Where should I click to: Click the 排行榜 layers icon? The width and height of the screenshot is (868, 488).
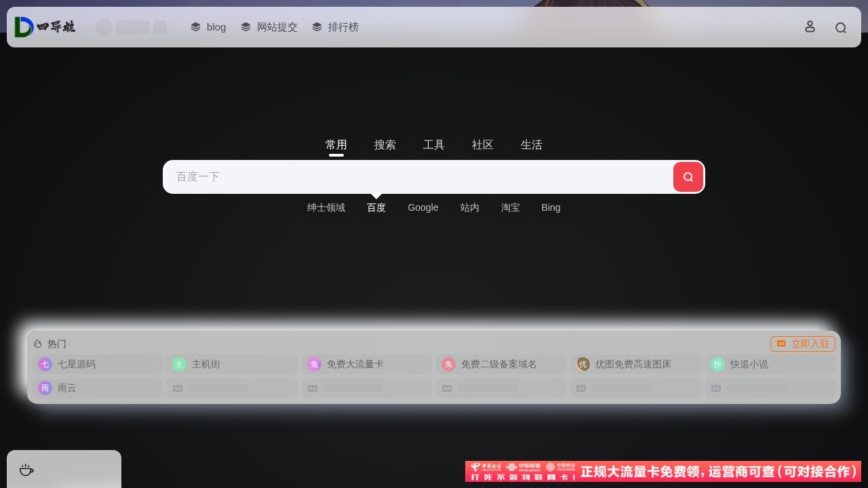(x=317, y=27)
